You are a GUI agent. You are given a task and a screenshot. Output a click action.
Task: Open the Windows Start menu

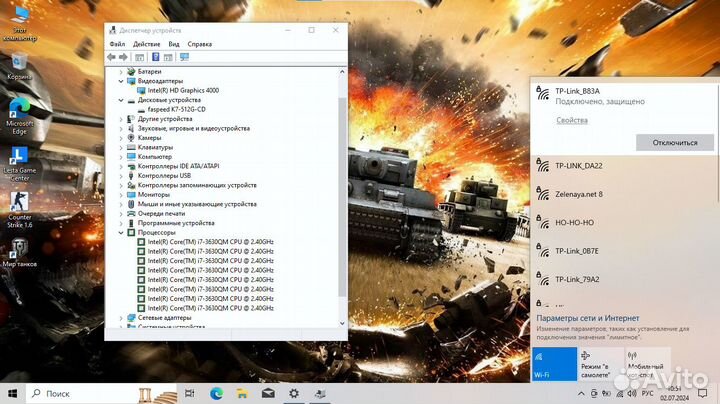point(12,393)
